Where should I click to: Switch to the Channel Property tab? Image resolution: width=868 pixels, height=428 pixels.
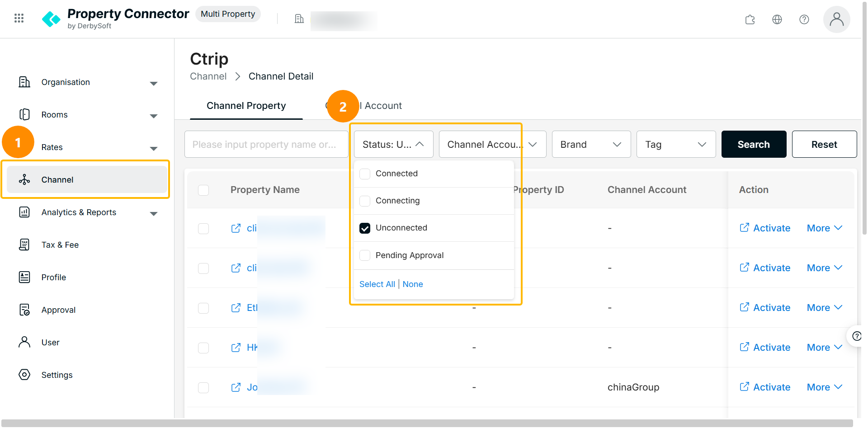tap(246, 106)
